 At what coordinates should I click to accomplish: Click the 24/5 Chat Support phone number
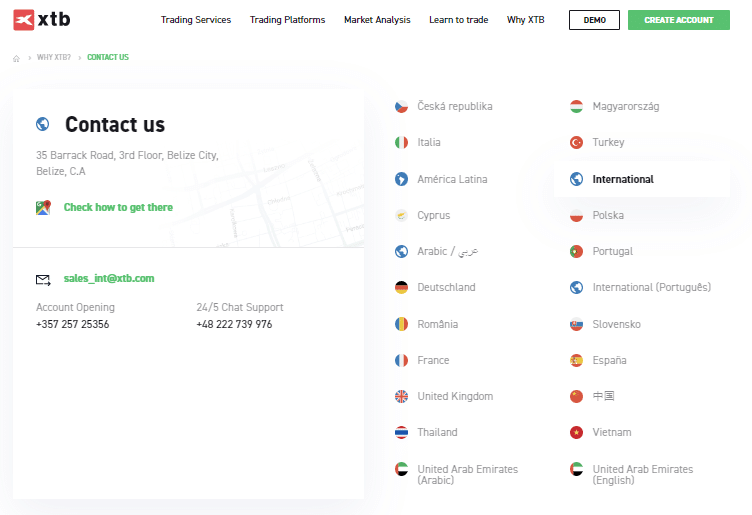tap(234, 325)
